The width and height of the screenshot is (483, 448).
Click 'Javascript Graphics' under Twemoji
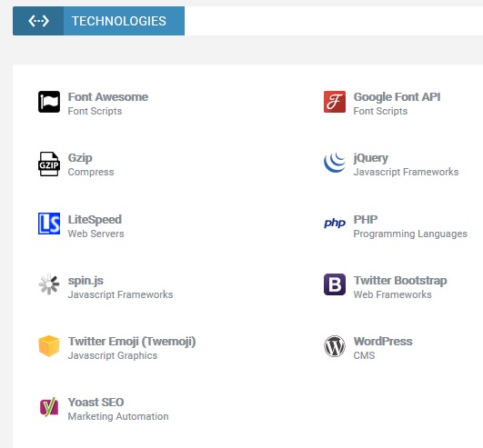(113, 355)
